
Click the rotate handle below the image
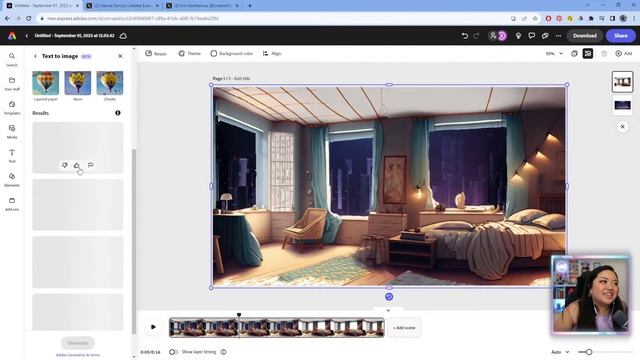[x=389, y=297]
